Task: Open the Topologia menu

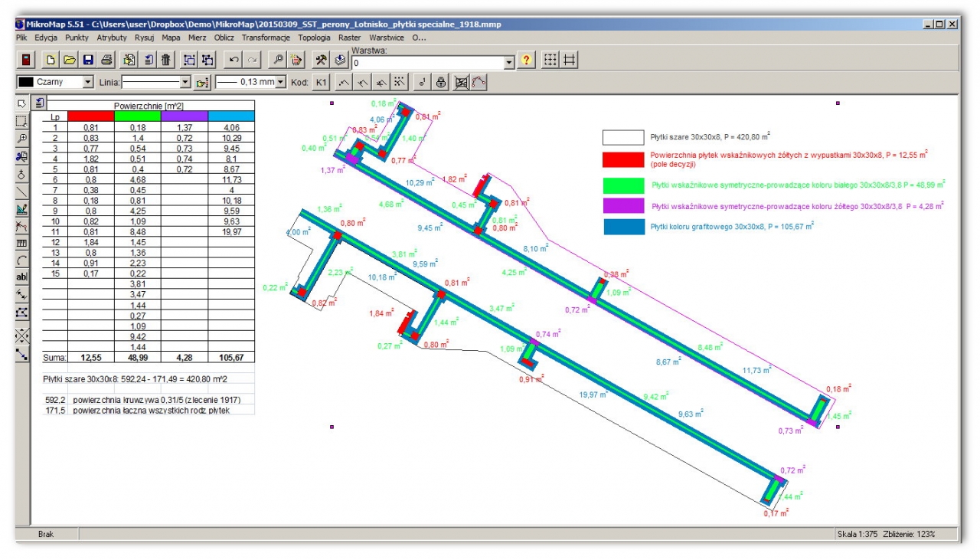Action: (x=314, y=37)
